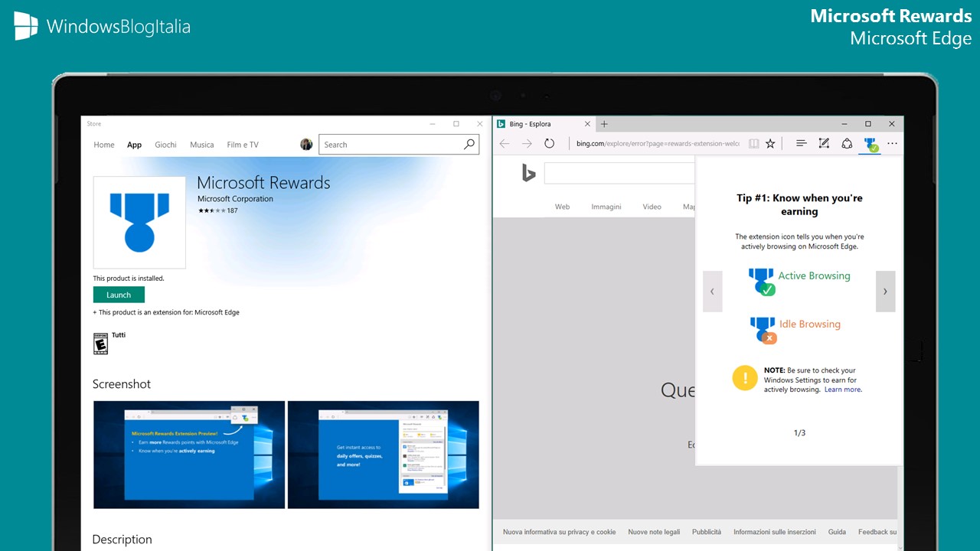Click the Microsoft Corporation publisher name
This screenshot has height=551, width=980.
tap(235, 199)
